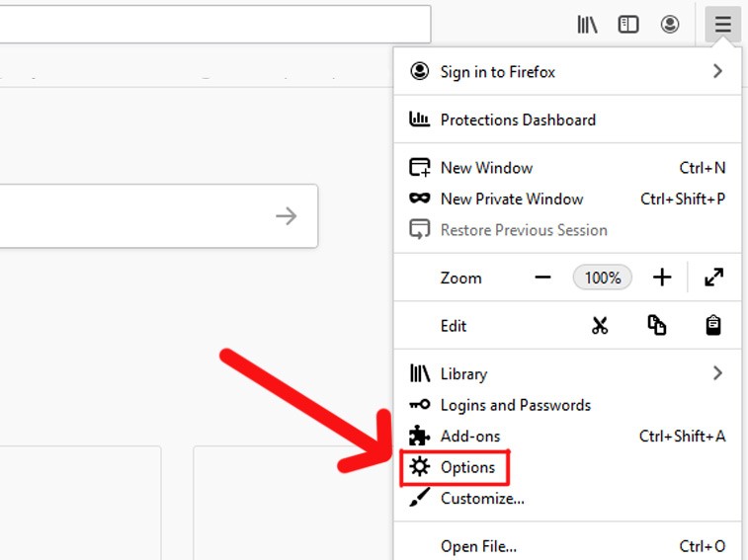Open the Library toolbar icon
Viewport: 748px width, 560px height.
click(588, 25)
